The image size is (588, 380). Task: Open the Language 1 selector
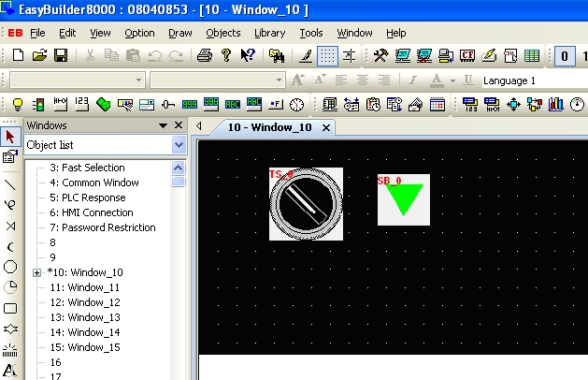click(x=535, y=80)
